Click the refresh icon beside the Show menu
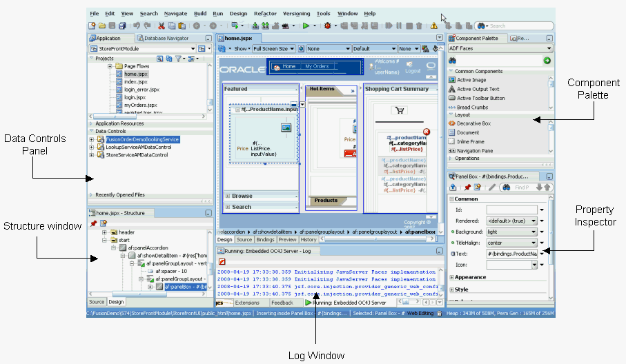Viewport: 626px width, 364px height. [x=222, y=49]
